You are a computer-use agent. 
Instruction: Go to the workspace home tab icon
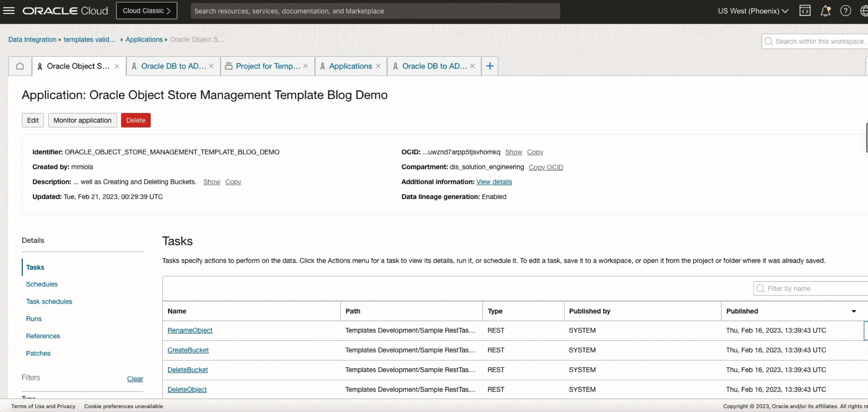[20, 66]
